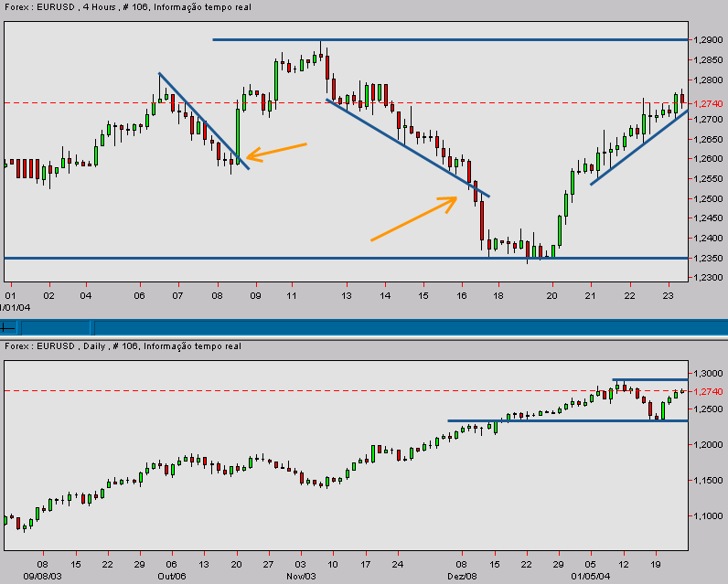
Task: Click the Nov/03 month label on daily chart
Action: (x=301, y=576)
